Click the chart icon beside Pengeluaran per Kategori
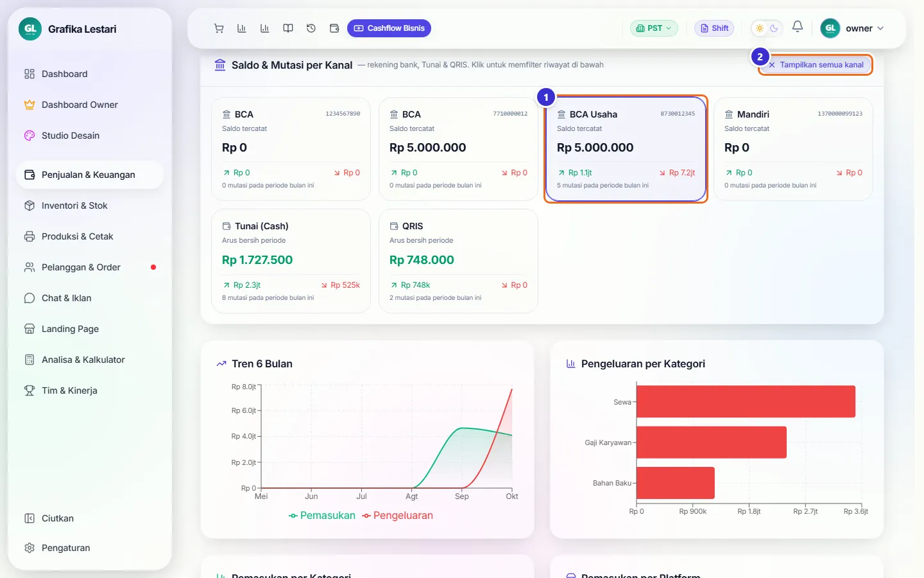The height and width of the screenshot is (578, 924). 571,363
